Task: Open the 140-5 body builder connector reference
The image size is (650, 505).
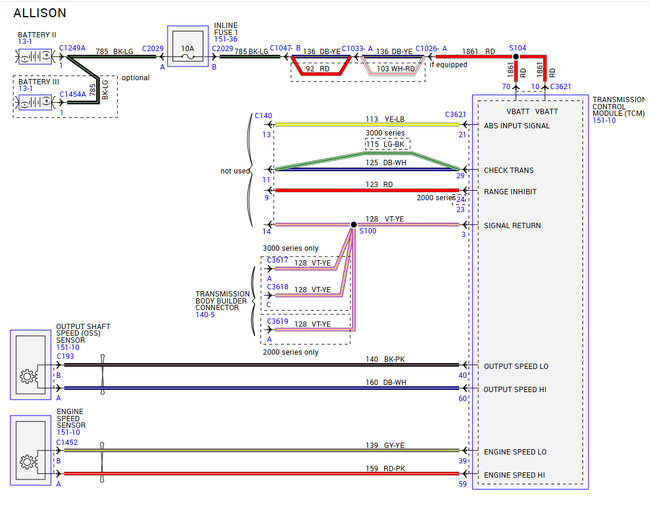Action: [205, 315]
